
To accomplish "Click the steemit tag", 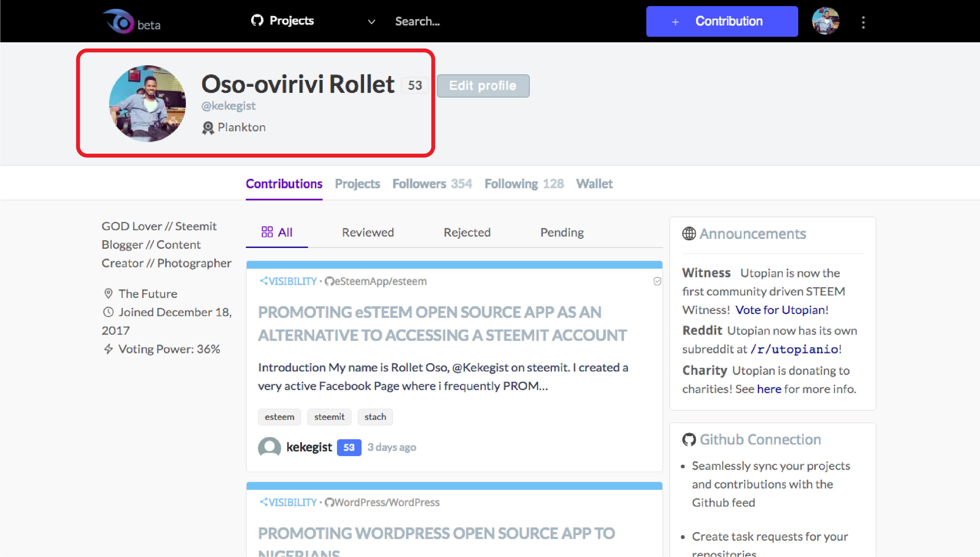I will click(x=329, y=417).
